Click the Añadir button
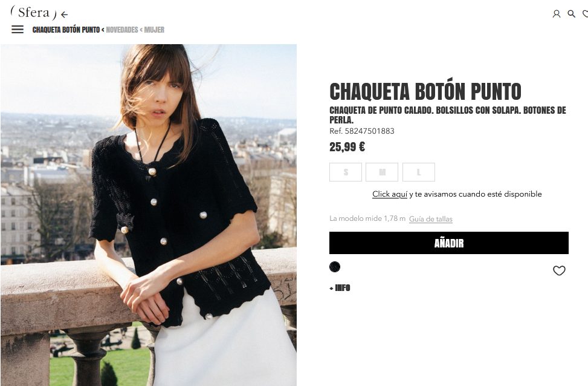This screenshot has width=588, height=386. pos(449,243)
